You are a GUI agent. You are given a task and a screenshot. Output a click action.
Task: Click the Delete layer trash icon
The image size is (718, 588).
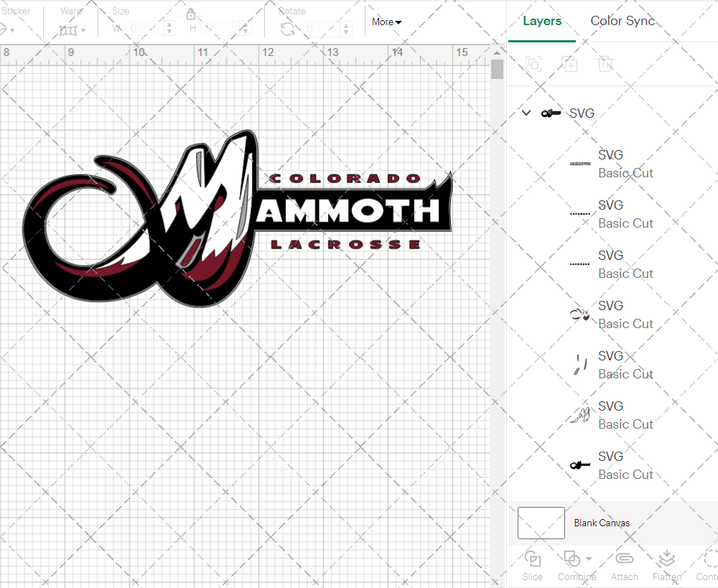[605, 64]
